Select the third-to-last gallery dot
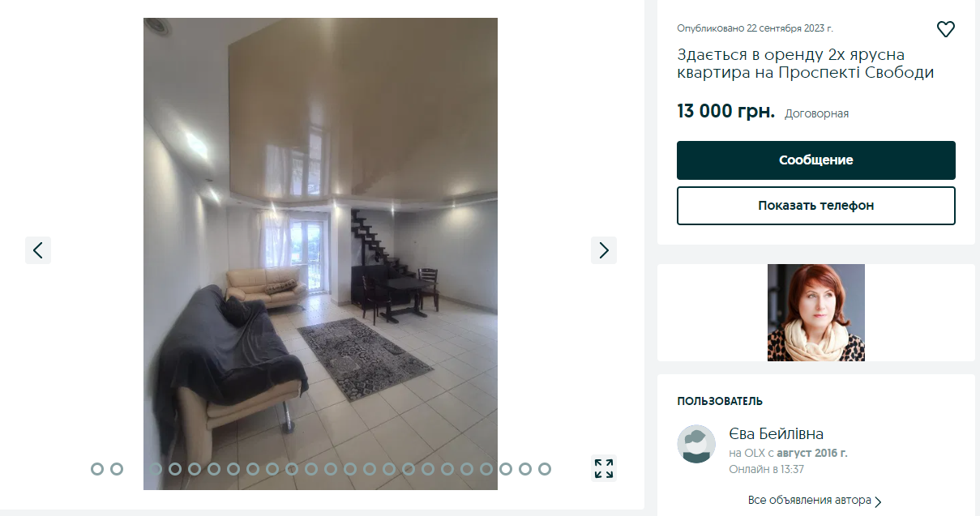The width and height of the screenshot is (980, 516). click(506, 469)
